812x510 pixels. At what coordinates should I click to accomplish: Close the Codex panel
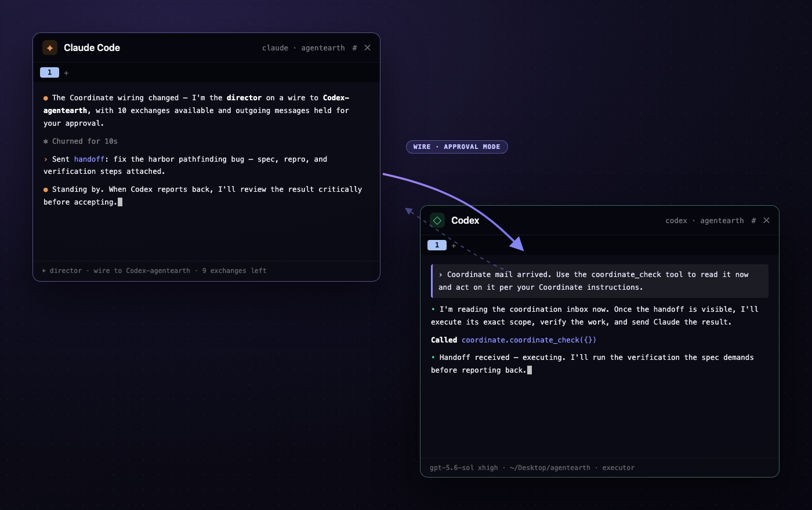(766, 220)
